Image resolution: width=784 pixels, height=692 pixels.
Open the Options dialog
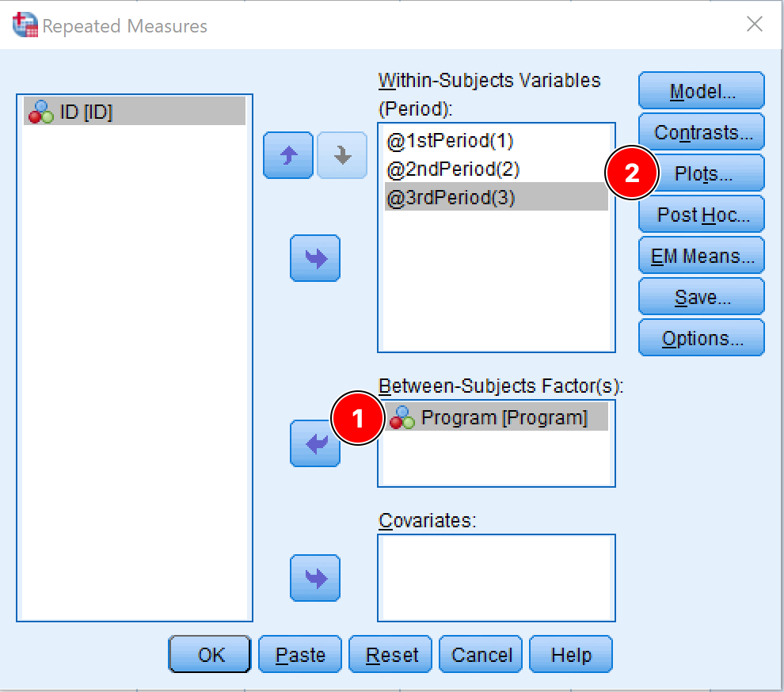coord(701,337)
